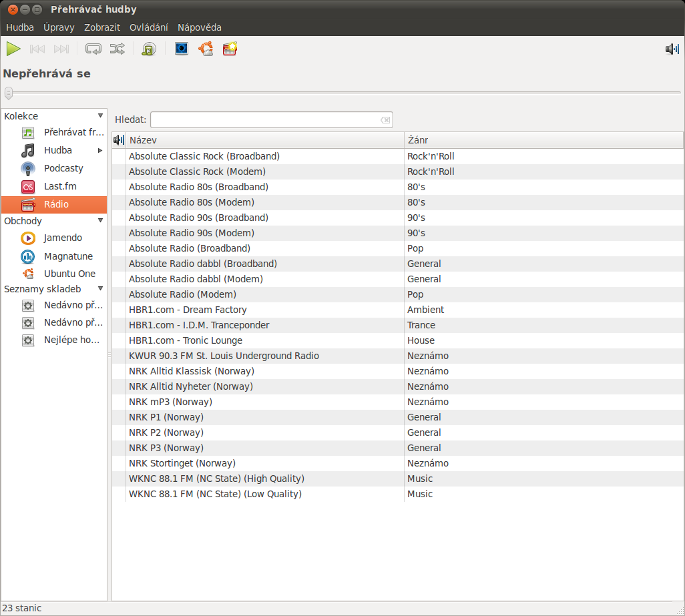Select the play queue item Přehrávat fr...
685x616 pixels.
[54, 132]
